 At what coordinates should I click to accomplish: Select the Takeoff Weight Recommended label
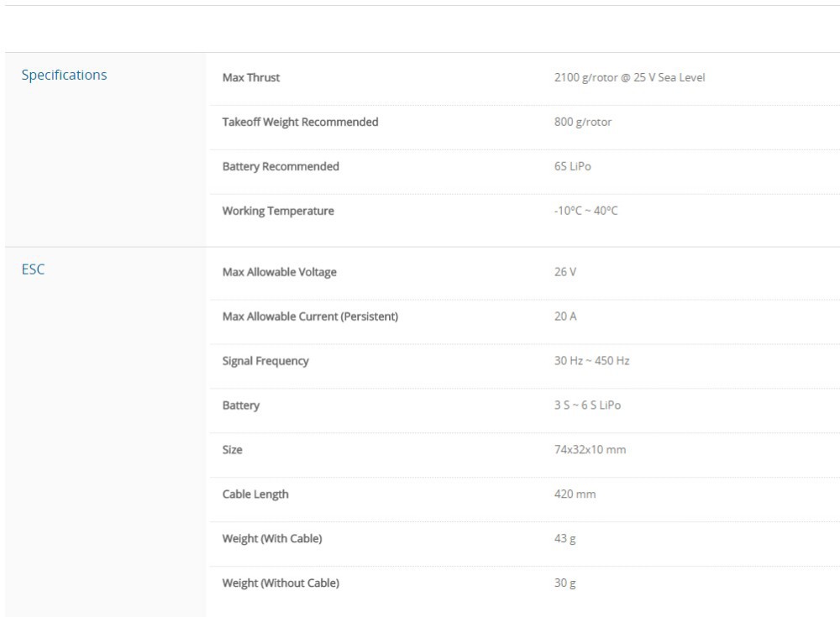(x=300, y=123)
